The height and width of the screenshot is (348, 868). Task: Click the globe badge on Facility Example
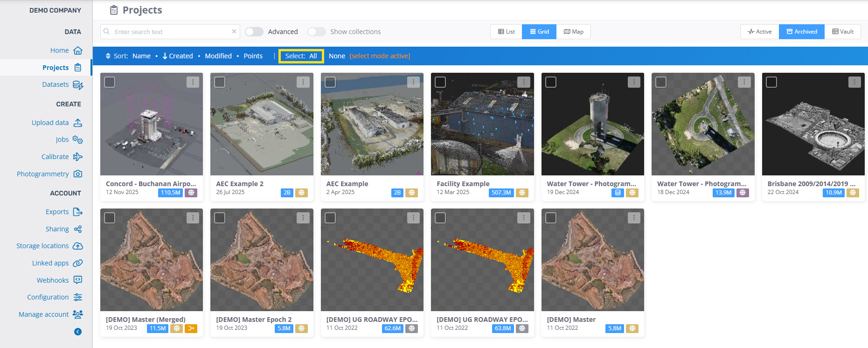pos(522,193)
